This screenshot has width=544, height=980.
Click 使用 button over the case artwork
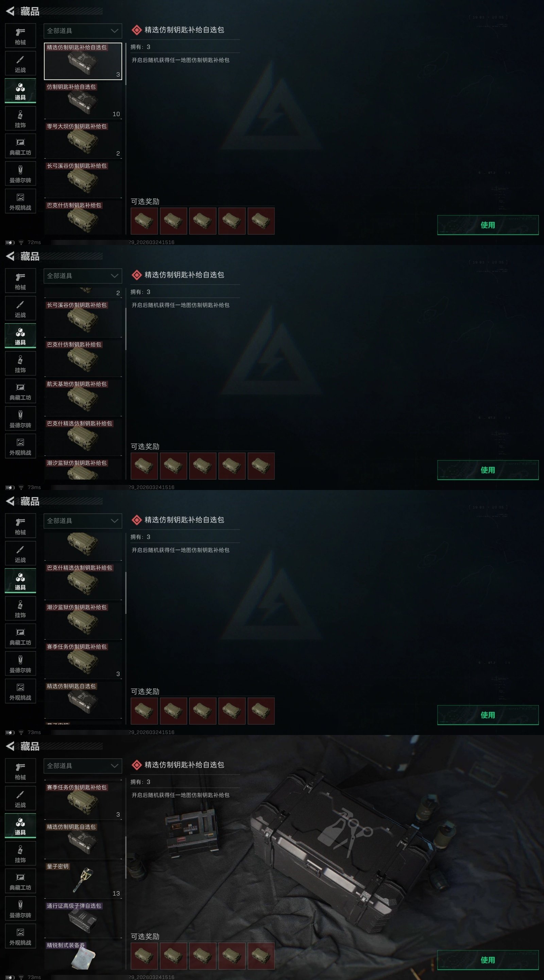488,960
